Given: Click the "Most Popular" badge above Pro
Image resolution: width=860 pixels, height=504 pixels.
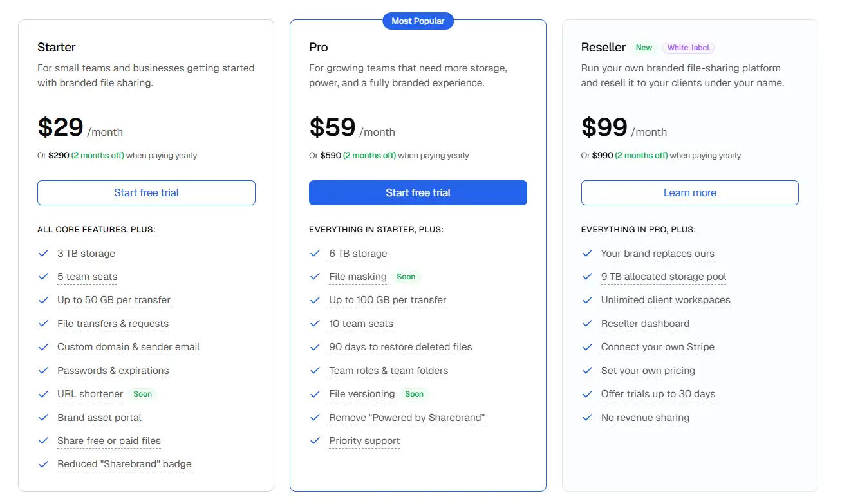Looking at the screenshot, I should point(418,21).
